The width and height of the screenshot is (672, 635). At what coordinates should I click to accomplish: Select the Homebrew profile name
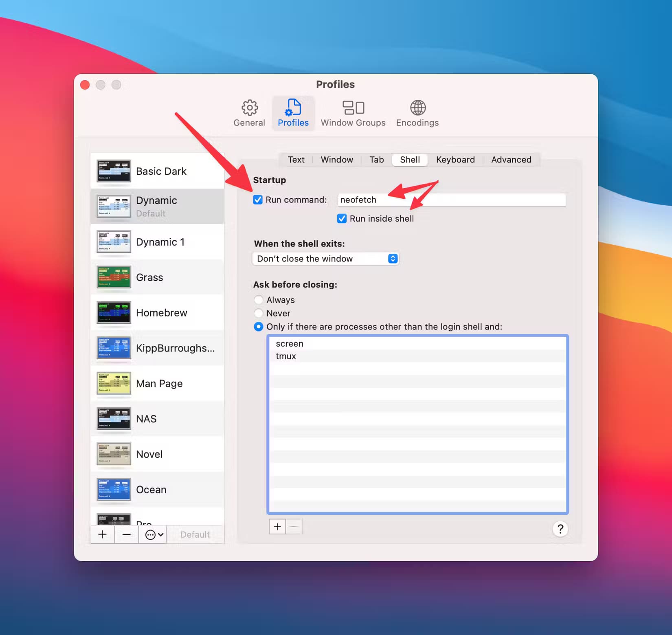[x=162, y=313]
